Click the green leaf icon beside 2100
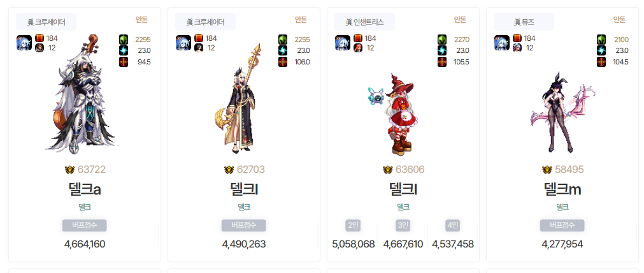 click(x=601, y=40)
